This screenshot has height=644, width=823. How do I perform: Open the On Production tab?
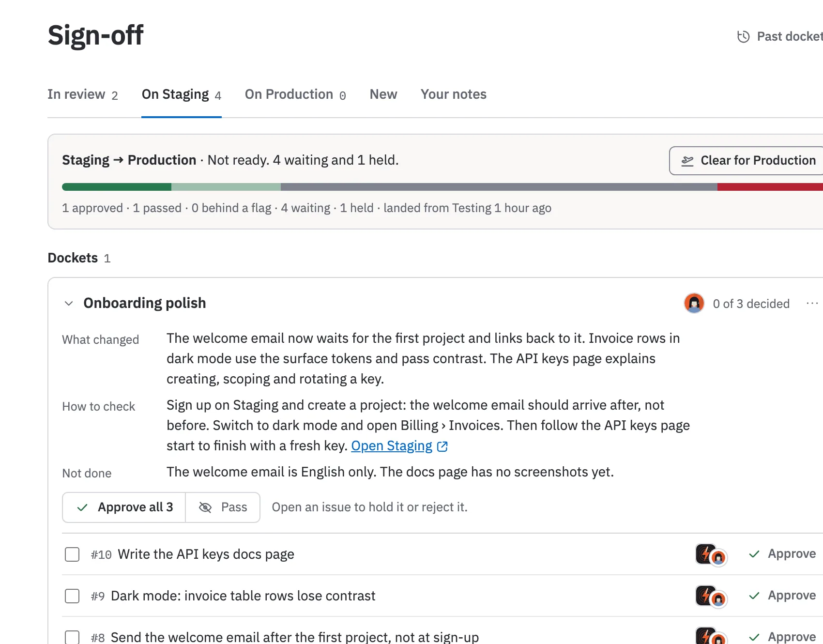point(295,94)
